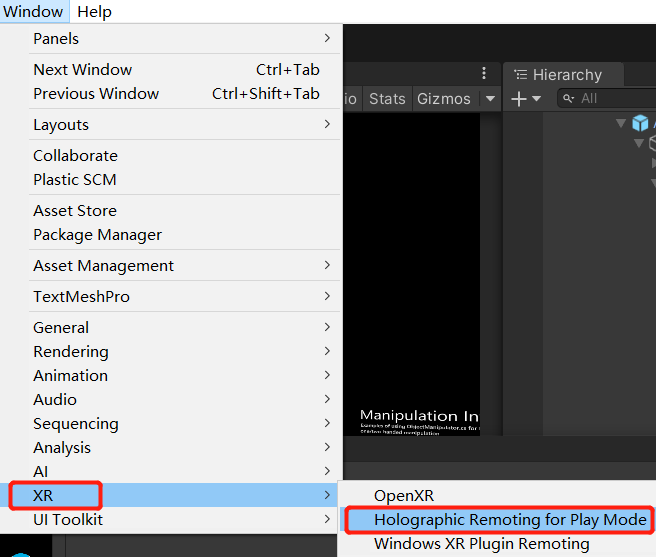The width and height of the screenshot is (656, 557).
Task: Click the plus icon in Hierarchy
Action: (x=519, y=99)
